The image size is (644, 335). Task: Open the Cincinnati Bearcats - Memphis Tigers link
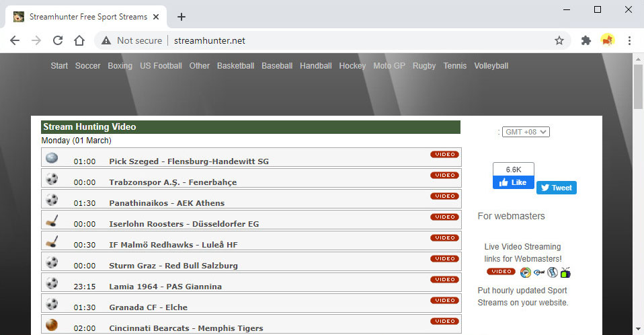point(186,328)
